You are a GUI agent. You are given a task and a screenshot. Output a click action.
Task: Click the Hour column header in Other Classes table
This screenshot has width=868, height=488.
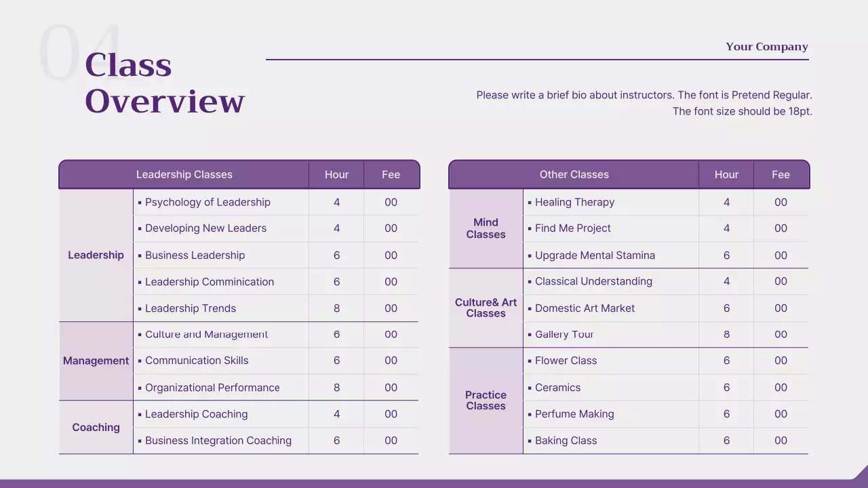pyautogui.click(x=726, y=175)
